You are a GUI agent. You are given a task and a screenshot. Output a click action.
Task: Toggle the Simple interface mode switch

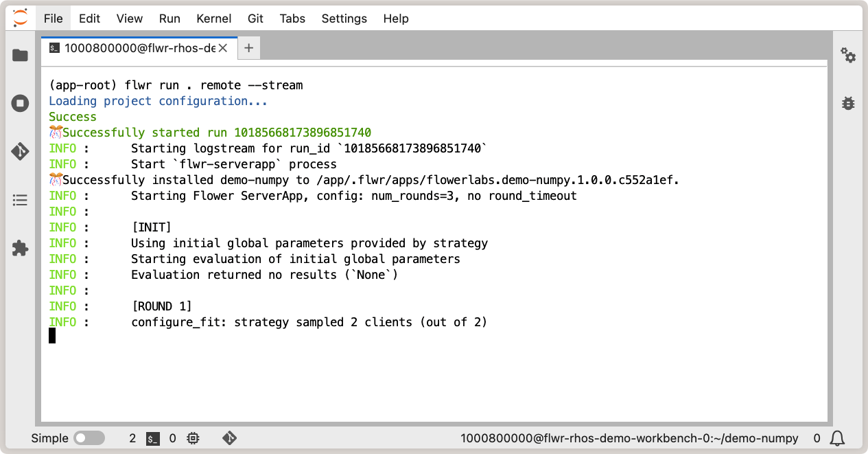point(89,438)
